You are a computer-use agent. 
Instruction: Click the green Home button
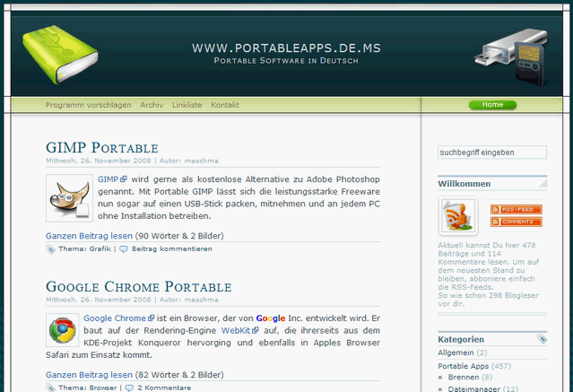point(492,105)
